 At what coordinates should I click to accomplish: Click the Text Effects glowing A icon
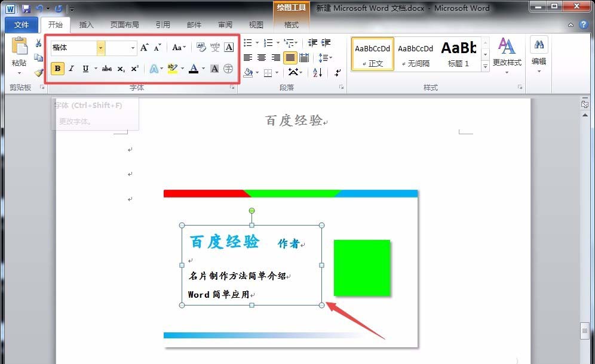[x=154, y=69]
